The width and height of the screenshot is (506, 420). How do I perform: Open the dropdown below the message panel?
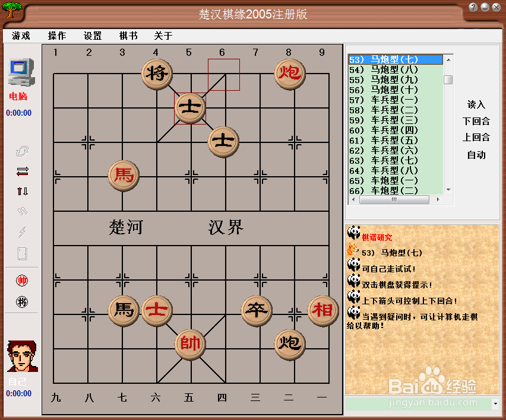495,403
